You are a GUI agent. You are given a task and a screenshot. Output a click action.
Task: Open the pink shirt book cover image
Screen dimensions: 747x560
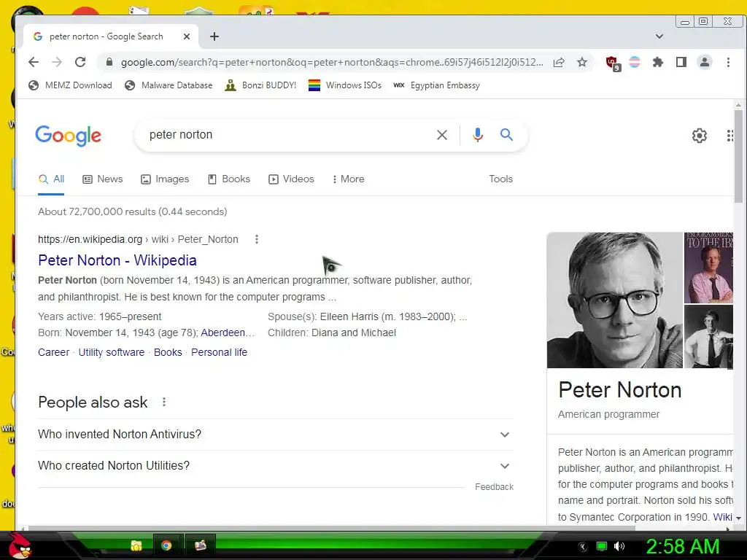point(708,268)
